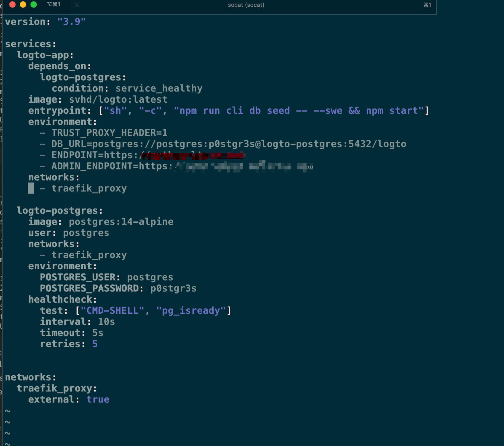Click the yellow minimize window button
This screenshot has height=446, width=504.
point(23,4)
